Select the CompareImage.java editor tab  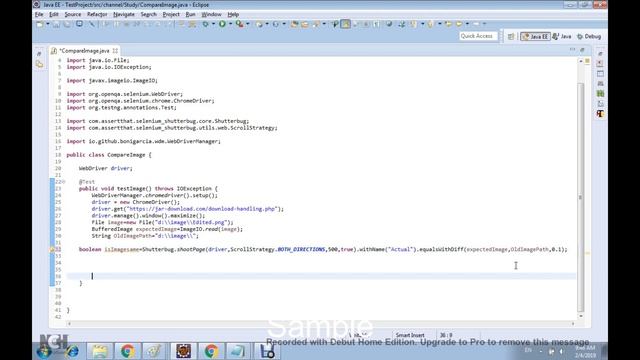tap(84, 51)
